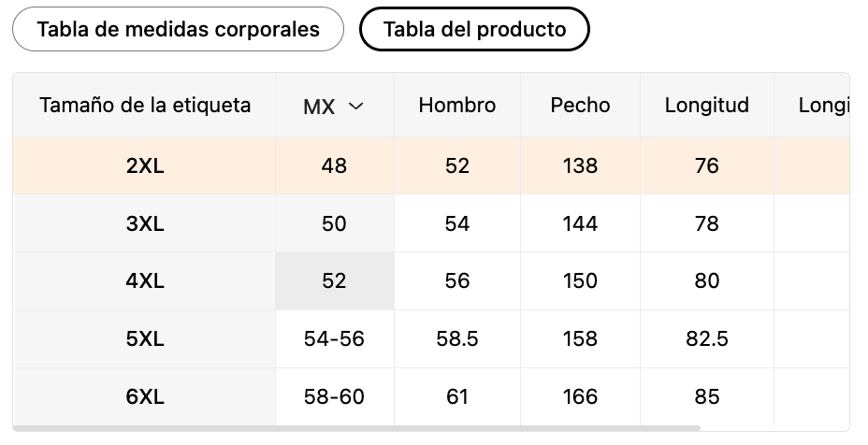The image size is (868, 445).
Task: Click the length value 76 cell
Action: [x=706, y=165]
